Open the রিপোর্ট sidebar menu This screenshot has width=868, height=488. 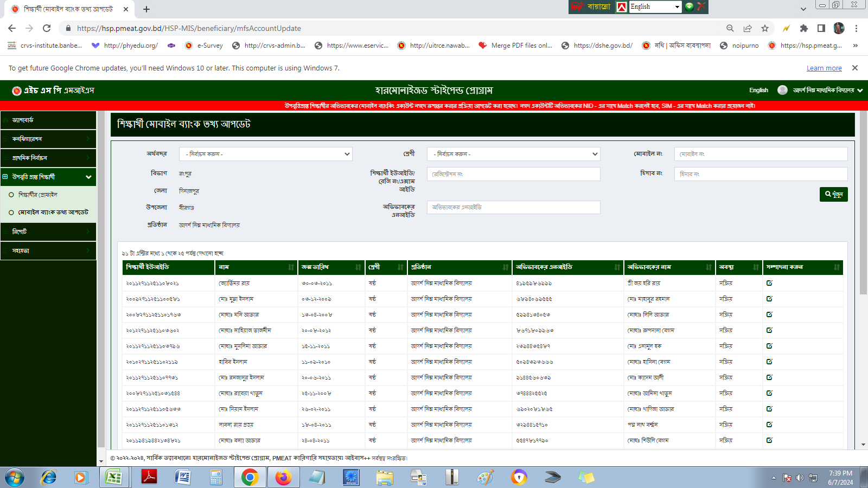[49, 232]
